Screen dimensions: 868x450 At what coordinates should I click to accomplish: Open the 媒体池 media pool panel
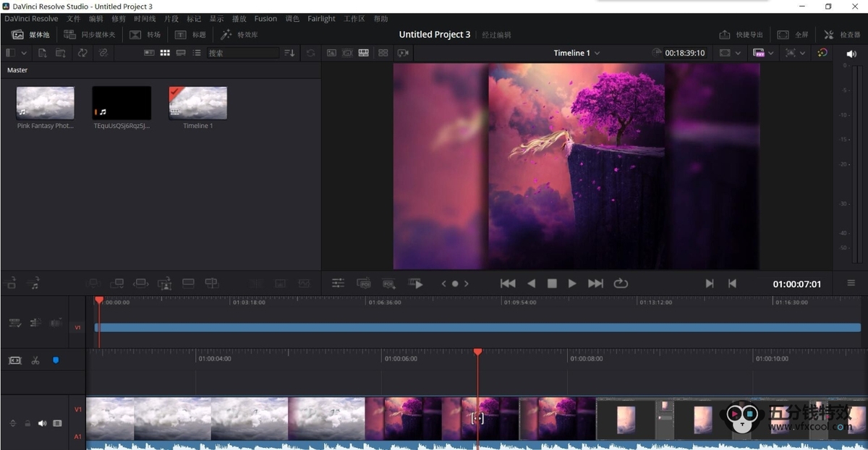[30, 35]
